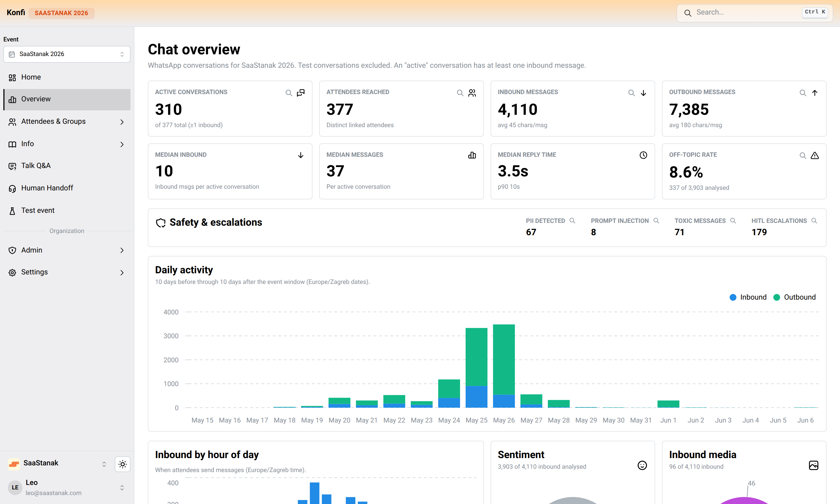Open PII Detected details magnifier
Screen dimensions: 840x504
572,221
